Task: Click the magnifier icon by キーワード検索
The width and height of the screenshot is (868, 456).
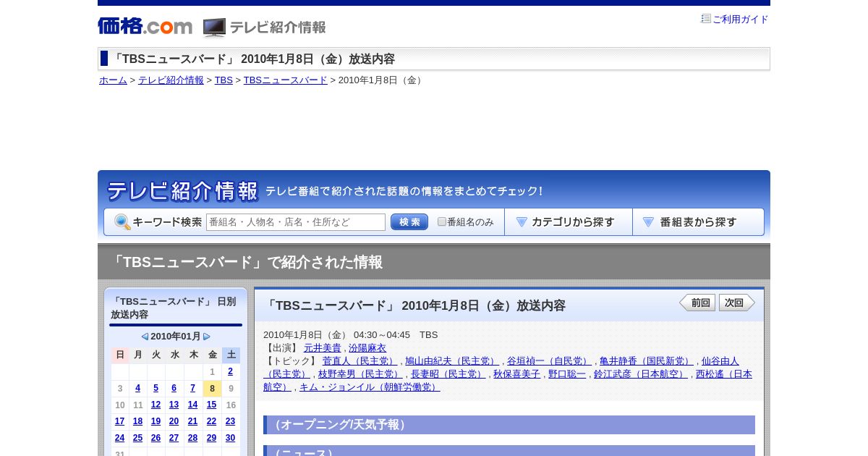Action: point(122,222)
